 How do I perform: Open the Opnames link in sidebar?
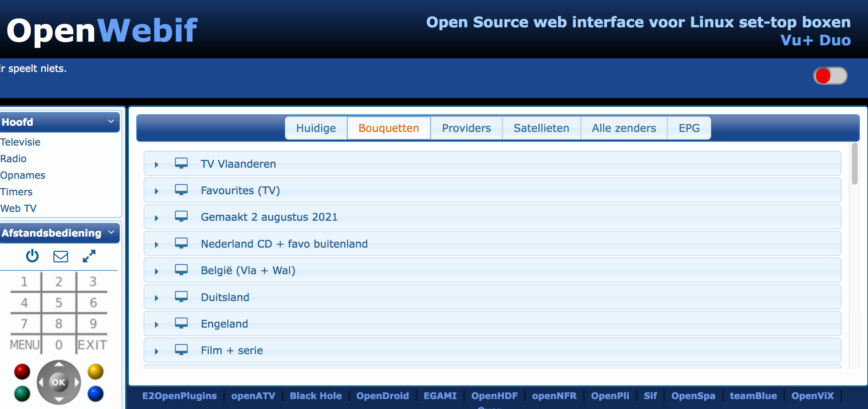point(22,175)
